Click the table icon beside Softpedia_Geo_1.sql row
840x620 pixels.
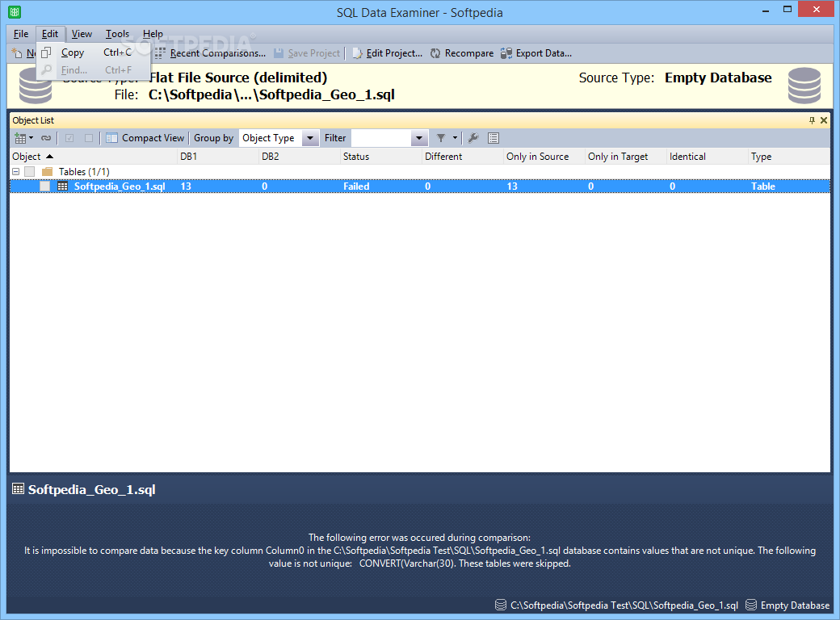(63, 186)
